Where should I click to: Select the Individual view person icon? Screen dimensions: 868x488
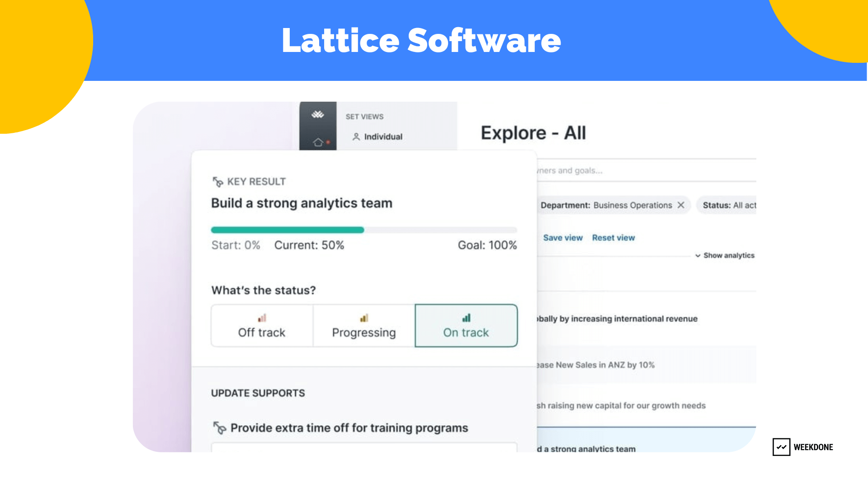point(356,136)
